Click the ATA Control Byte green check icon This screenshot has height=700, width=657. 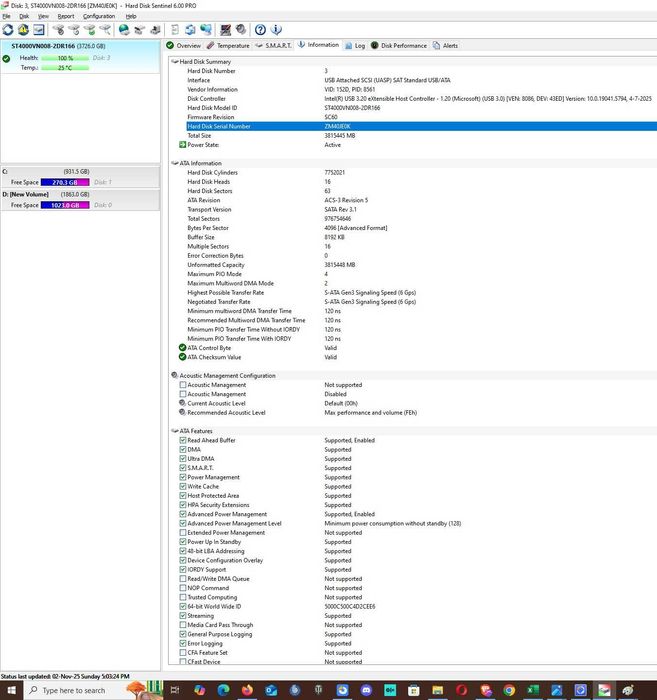182,348
